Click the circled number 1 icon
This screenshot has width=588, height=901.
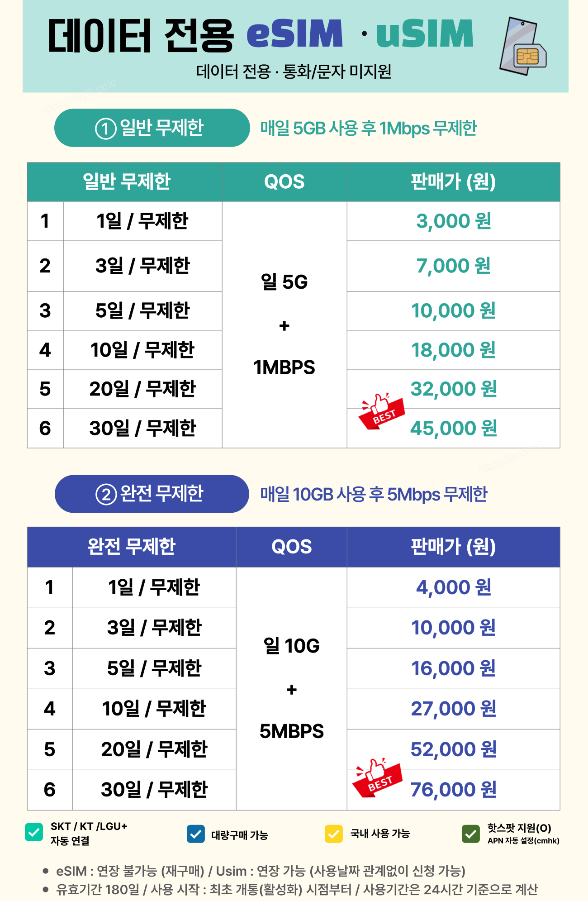pyautogui.click(x=105, y=129)
